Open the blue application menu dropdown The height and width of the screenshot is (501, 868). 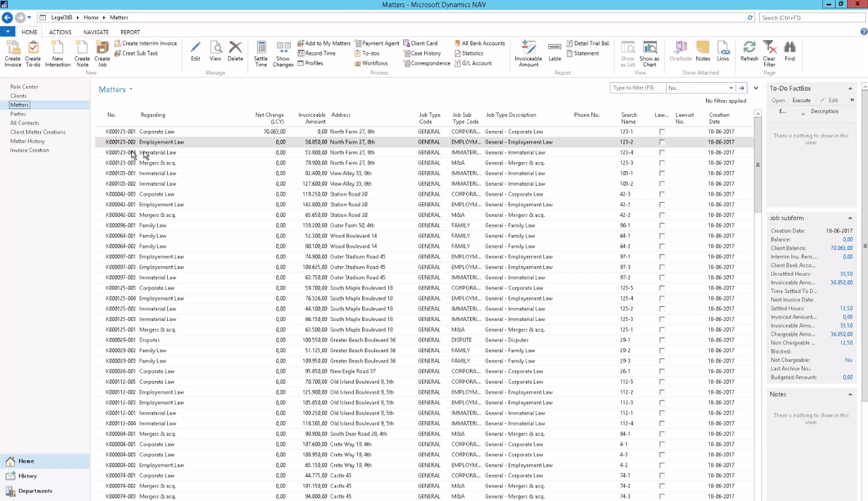pyautogui.click(x=8, y=31)
